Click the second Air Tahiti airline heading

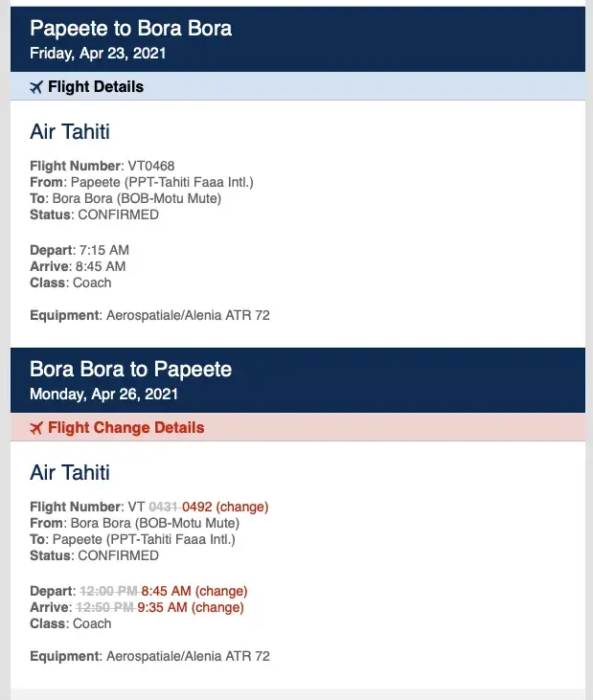coord(70,472)
